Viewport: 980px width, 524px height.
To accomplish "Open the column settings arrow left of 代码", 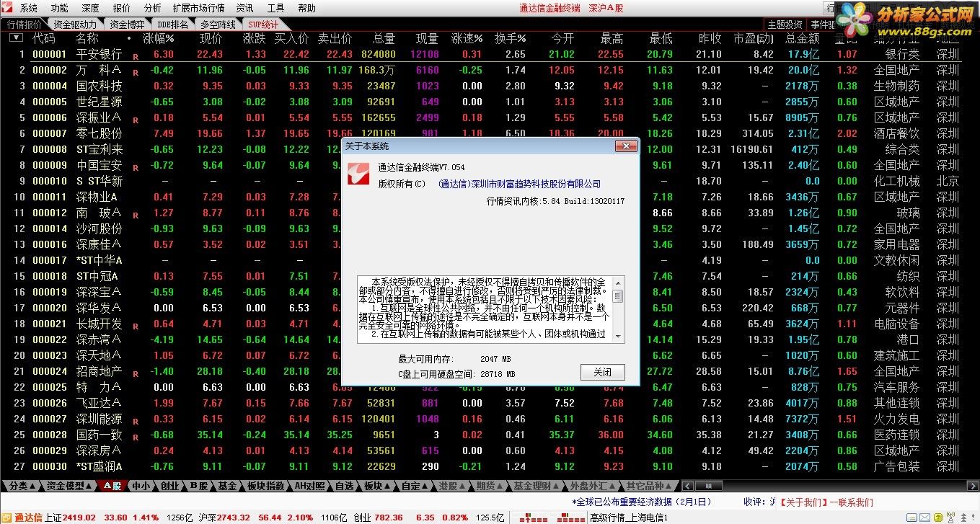I will [15, 37].
